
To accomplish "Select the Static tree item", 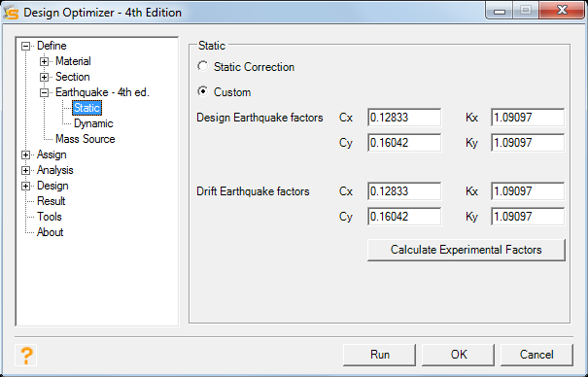I will point(86,108).
